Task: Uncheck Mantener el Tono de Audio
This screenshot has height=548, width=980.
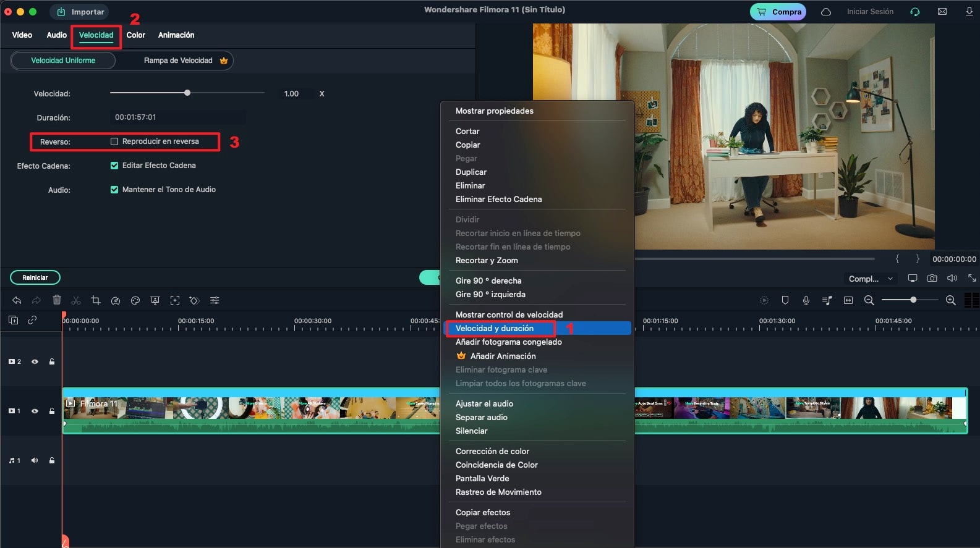Action: coord(114,190)
